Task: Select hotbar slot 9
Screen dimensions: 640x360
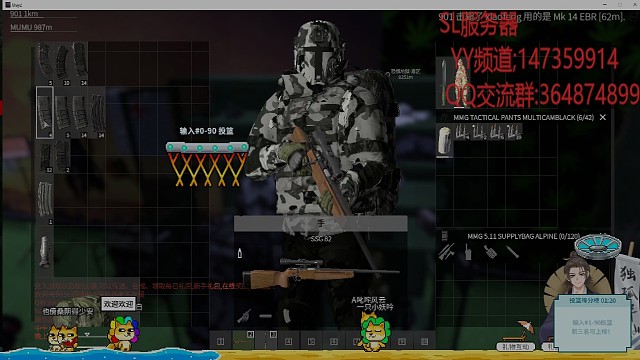Action: (402, 341)
